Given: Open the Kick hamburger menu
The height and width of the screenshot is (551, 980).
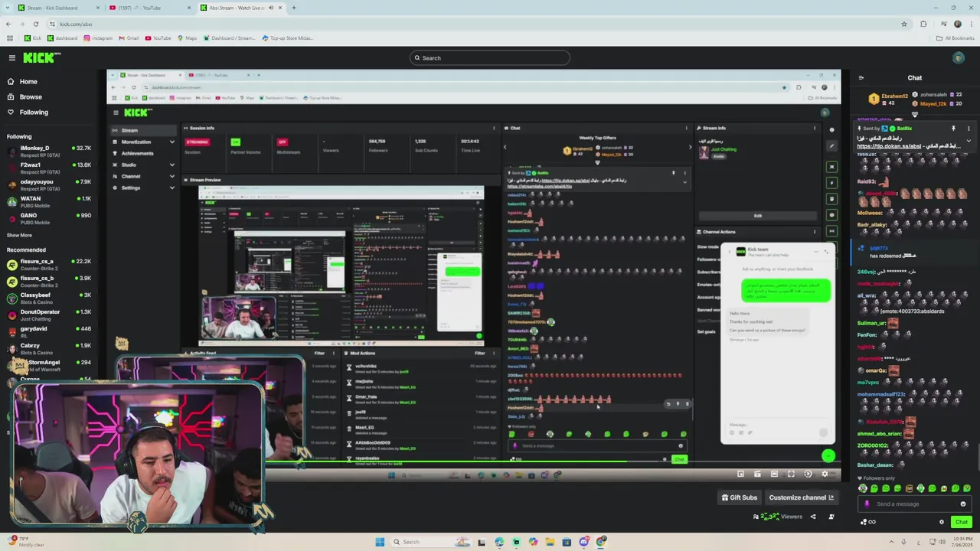Looking at the screenshot, I should (x=11, y=57).
